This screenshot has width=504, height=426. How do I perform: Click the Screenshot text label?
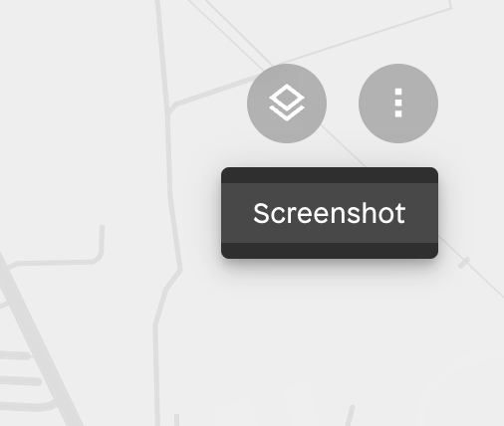tap(330, 213)
